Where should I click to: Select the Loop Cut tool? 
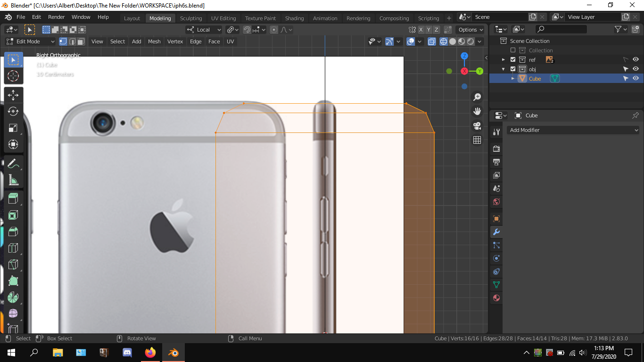(13, 248)
